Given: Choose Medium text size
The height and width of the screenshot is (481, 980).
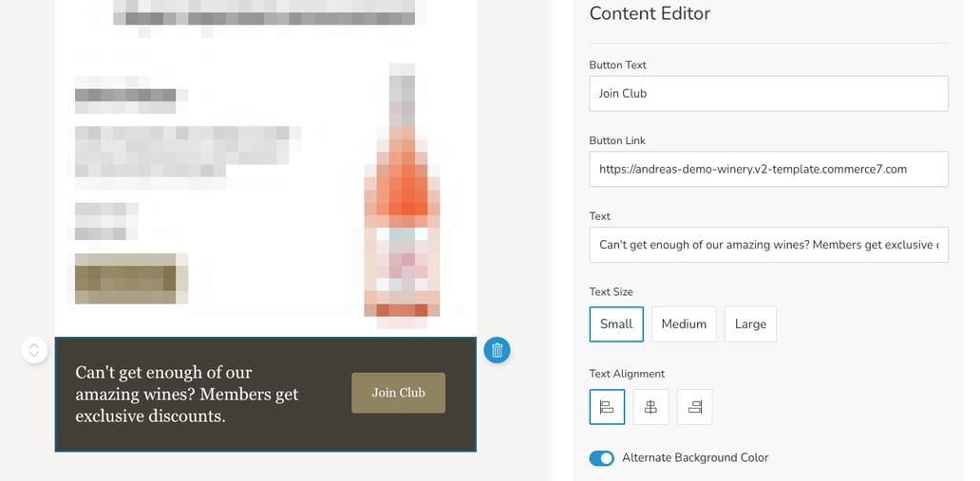Looking at the screenshot, I should [x=684, y=324].
